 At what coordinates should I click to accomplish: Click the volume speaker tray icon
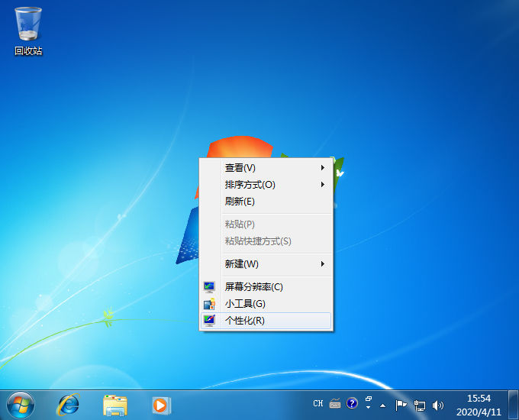438,405
